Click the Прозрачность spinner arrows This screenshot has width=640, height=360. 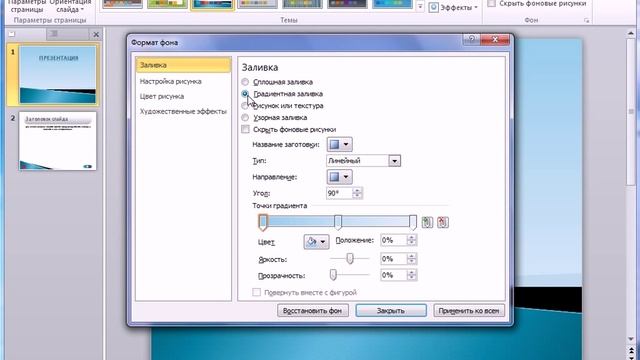coord(411,275)
